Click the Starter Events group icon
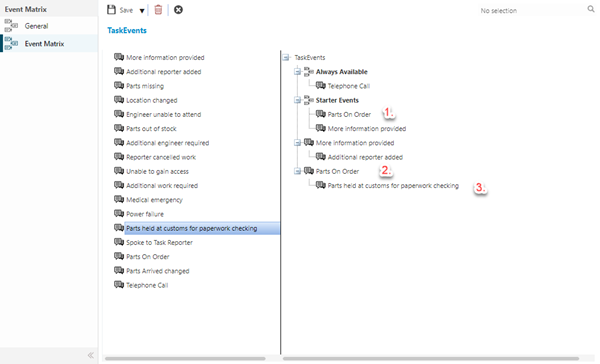 [309, 100]
